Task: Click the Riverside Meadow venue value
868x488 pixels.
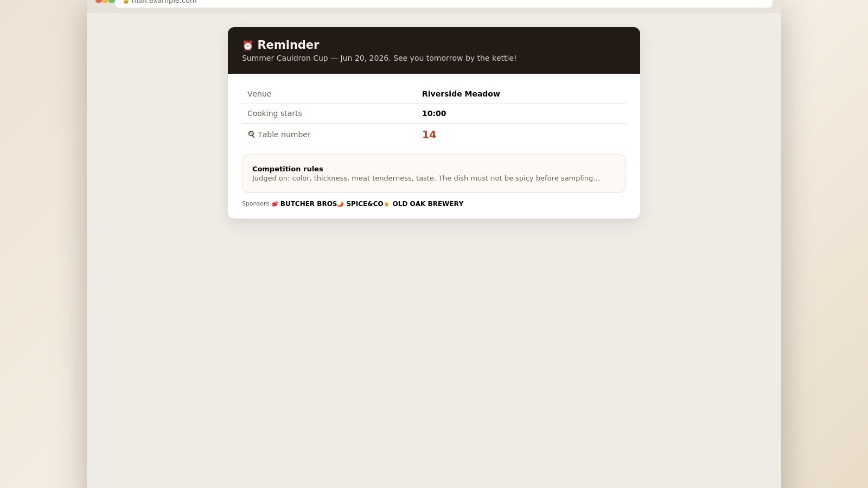Action: pyautogui.click(x=461, y=94)
